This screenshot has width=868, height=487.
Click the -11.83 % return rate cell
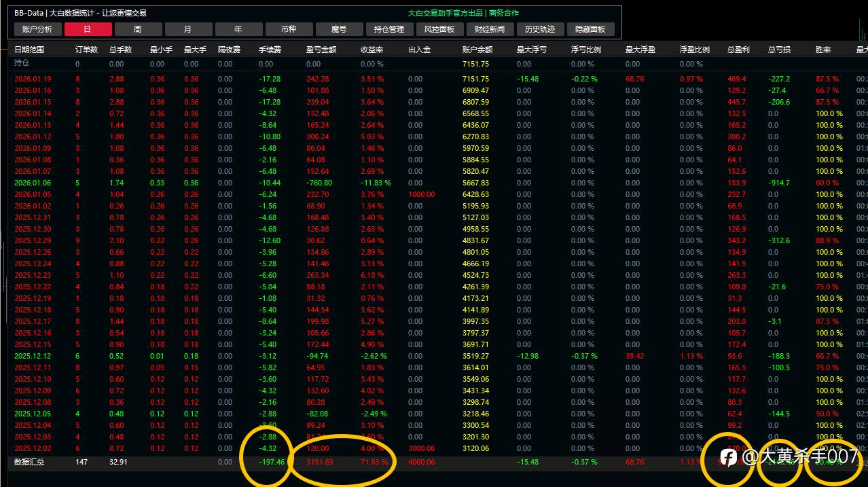pos(376,183)
